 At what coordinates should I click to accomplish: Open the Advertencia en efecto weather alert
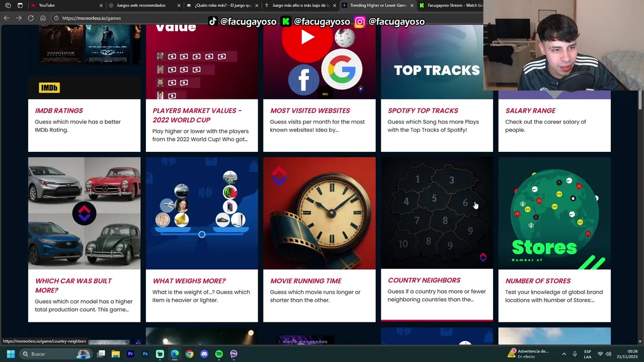click(528, 354)
